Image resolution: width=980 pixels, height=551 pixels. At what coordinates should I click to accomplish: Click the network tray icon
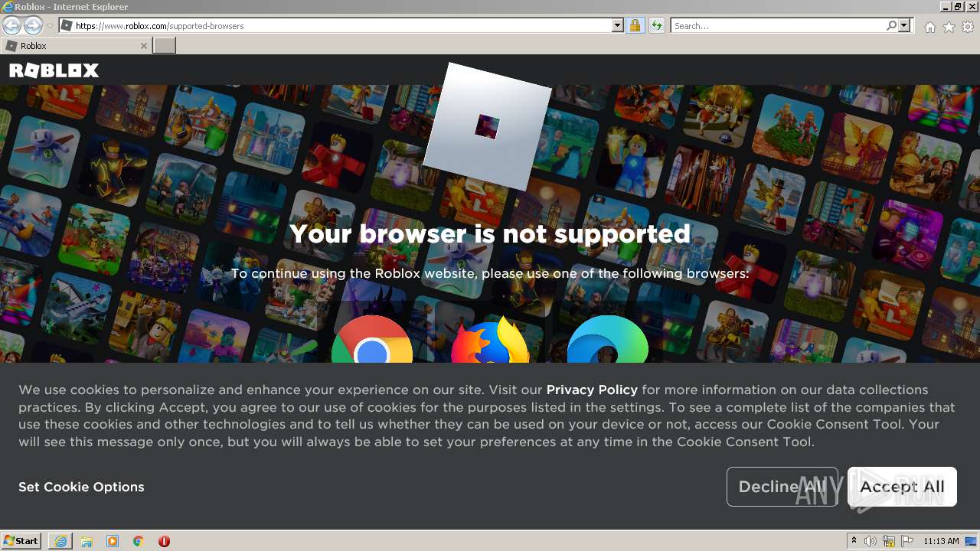(889, 541)
